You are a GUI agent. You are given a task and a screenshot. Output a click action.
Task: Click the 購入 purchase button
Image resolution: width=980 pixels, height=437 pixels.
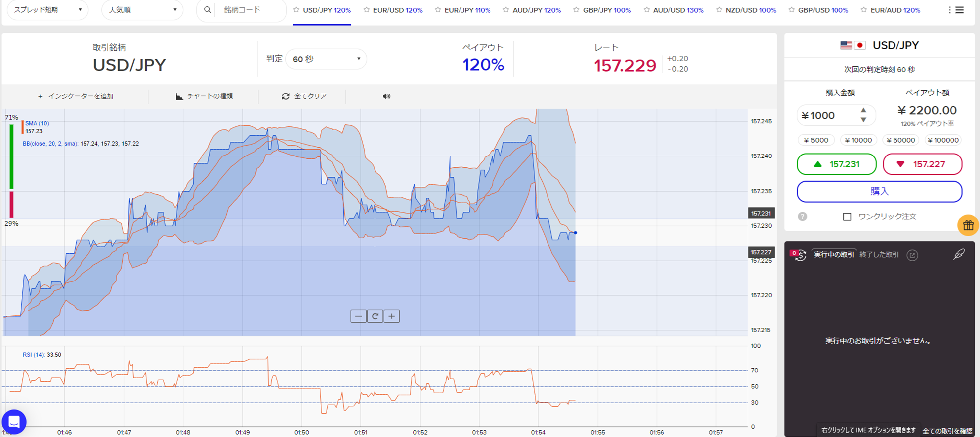point(880,191)
